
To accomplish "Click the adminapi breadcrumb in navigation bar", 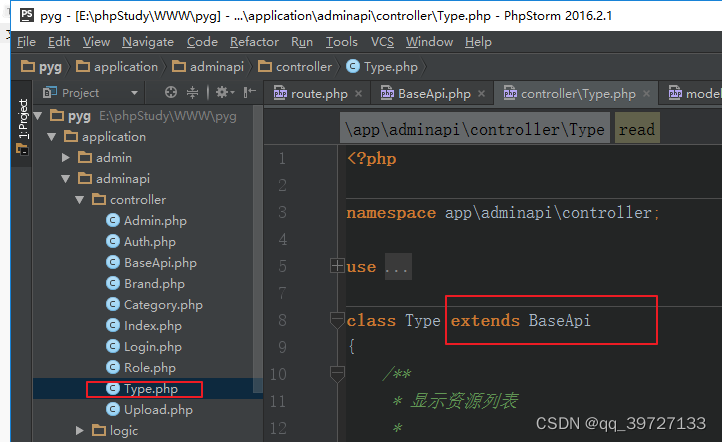I will pyautogui.click(x=208, y=67).
